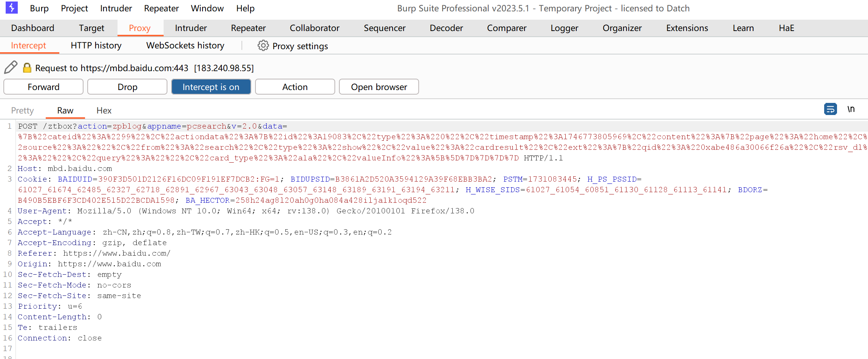Open the Logger tab
This screenshot has height=359, width=868.
564,28
